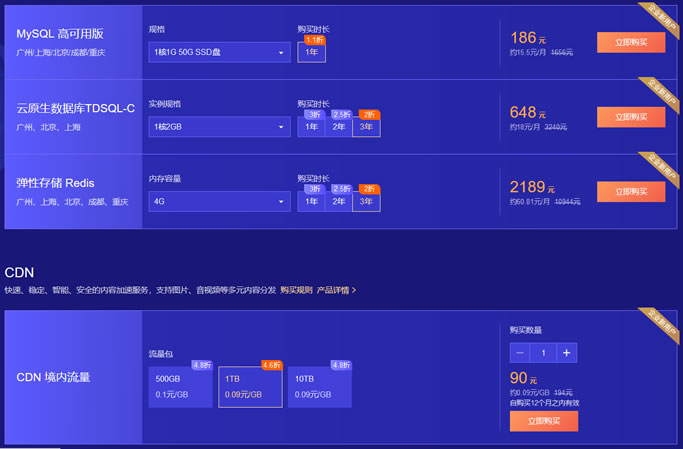Decrease CDN purchase quantity with minus button

coord(519,353)
